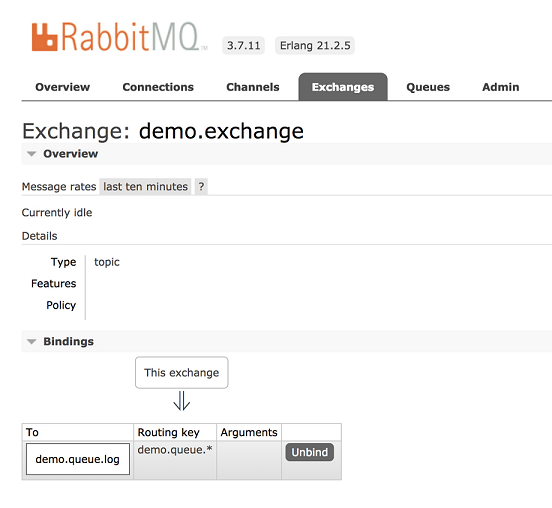This screenshot has height=508, width=552.
Task: Select the Exchanges tab
Action: 343,87
